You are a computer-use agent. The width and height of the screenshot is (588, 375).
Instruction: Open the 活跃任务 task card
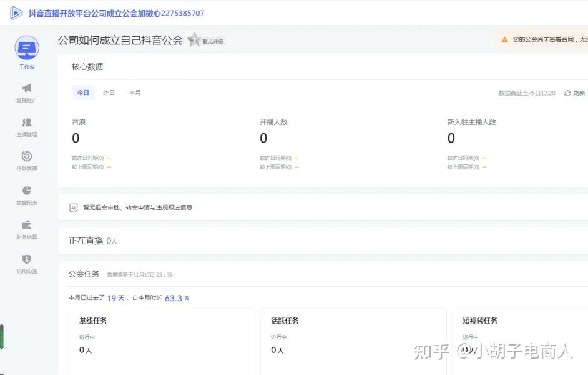coord(354,342)
